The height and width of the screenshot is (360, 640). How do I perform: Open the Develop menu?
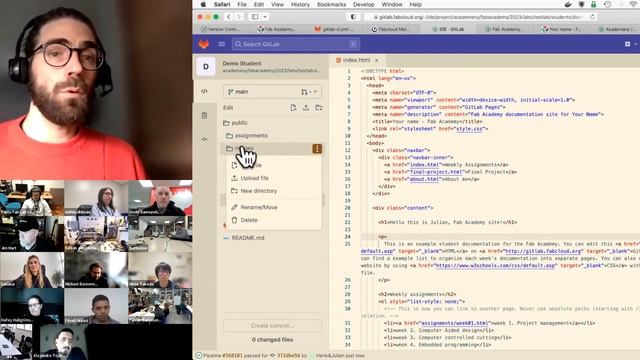click(364, 4)
